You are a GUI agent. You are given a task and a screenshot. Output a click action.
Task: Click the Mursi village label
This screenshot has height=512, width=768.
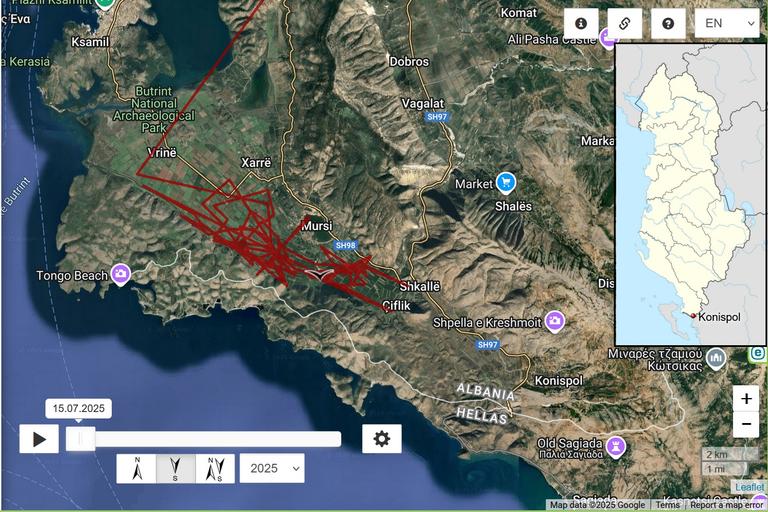coord(316,226)
